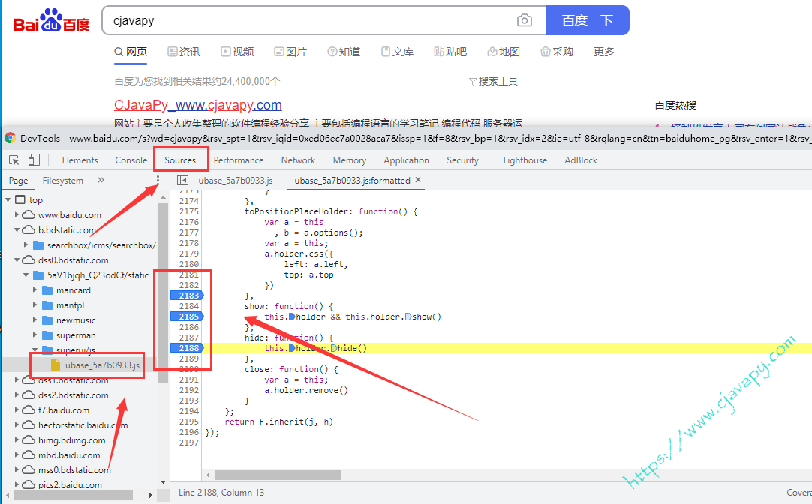
Task: Expand the mancard folder
Action: point(35,289)
